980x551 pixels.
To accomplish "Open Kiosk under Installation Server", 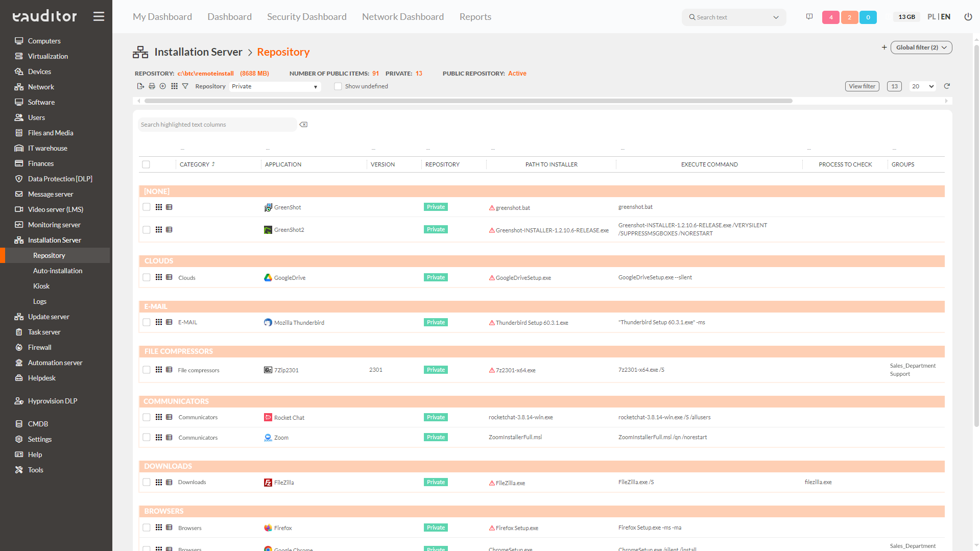I will click(41, 286).
